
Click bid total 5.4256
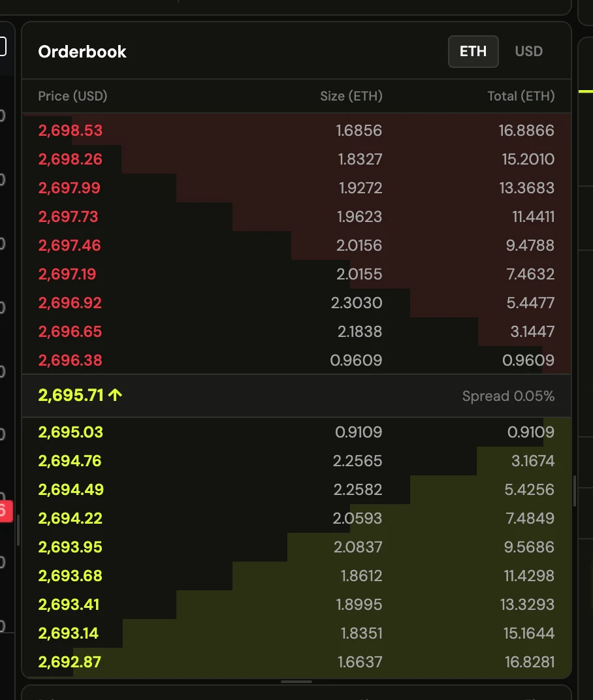[x=529, y=490]
